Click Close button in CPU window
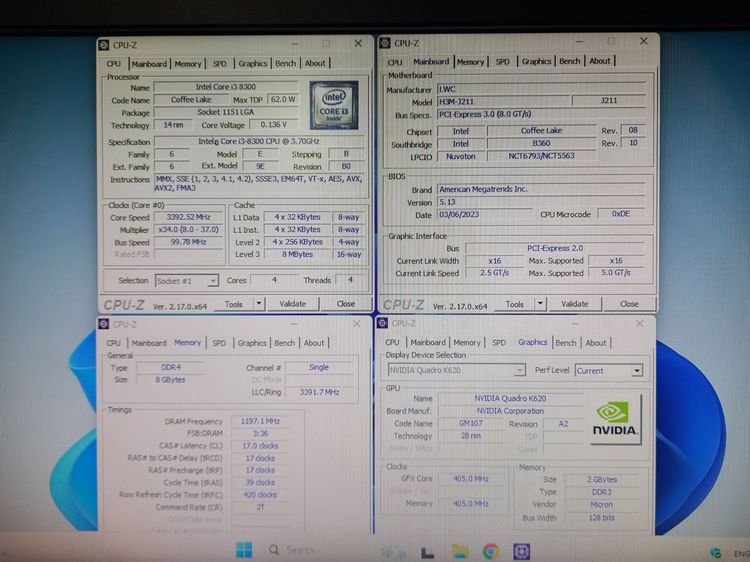 click(x=345, y=304)
